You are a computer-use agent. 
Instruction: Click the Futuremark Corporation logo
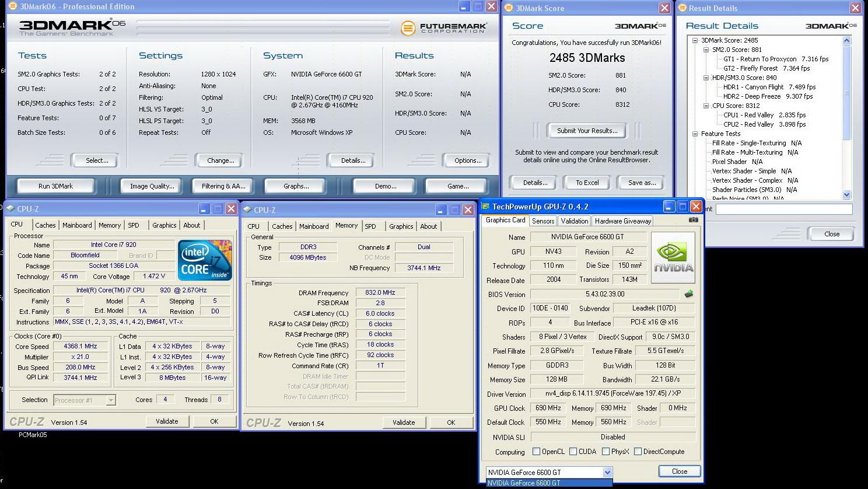444,27
